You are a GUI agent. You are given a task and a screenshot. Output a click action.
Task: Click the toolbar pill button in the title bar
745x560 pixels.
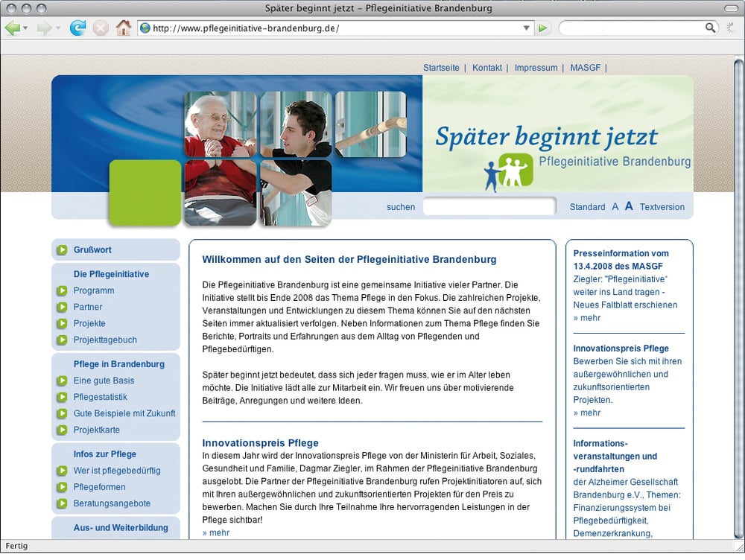coord(732,8)
